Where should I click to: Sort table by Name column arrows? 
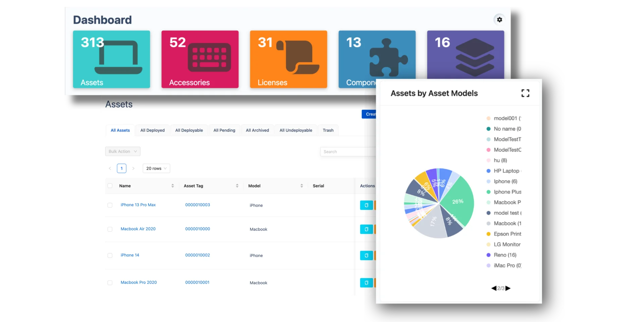[x=172, y=186]
